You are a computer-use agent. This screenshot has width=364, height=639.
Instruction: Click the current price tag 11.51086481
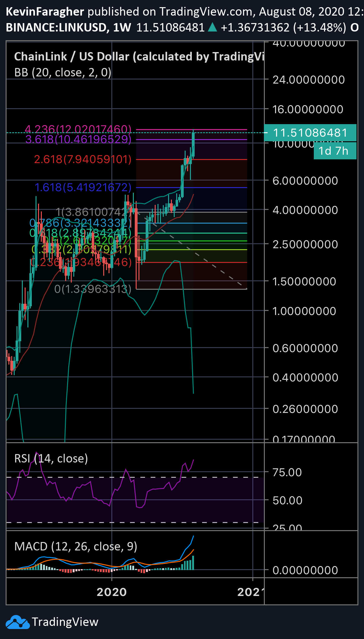310,133
